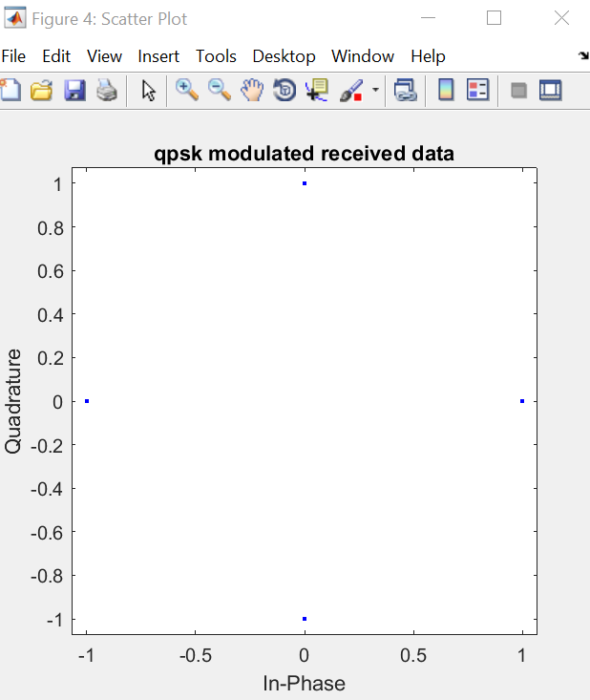
Task: Activate the Zoom In magnifier tool
Action: (186, 90)
